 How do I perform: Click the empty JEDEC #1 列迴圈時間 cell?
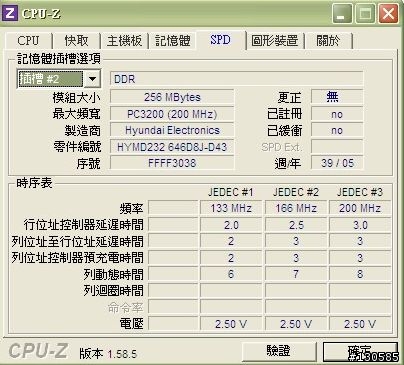coord(231,291)
